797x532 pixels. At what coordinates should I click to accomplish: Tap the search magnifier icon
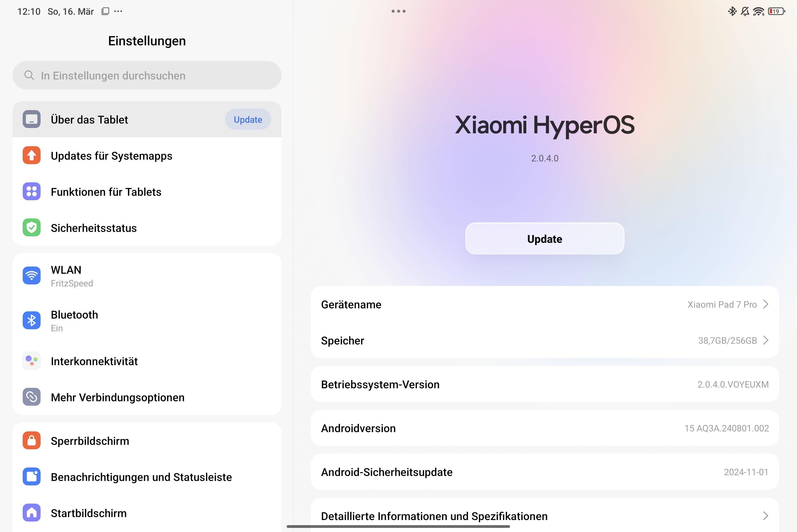29,75
